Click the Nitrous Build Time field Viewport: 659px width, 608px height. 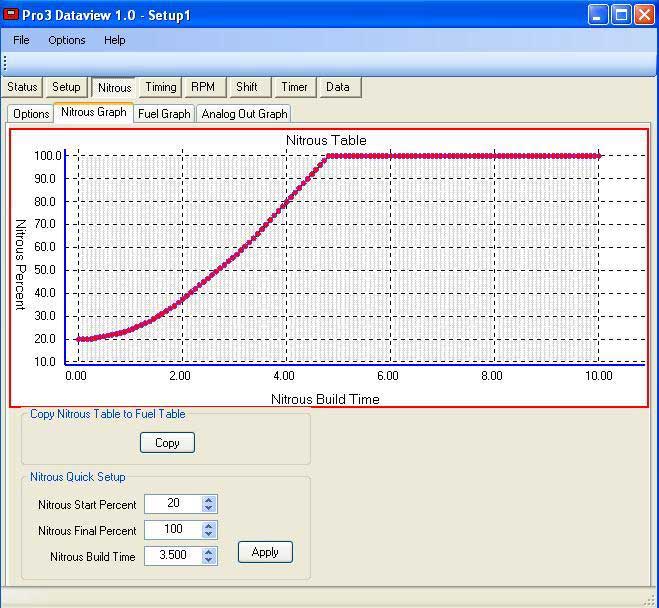click(173, 555)
